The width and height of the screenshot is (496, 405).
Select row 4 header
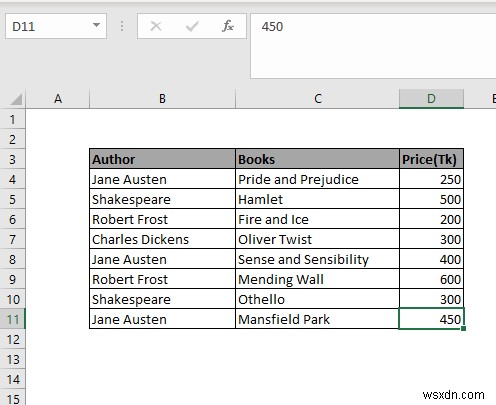coord(13,179)
